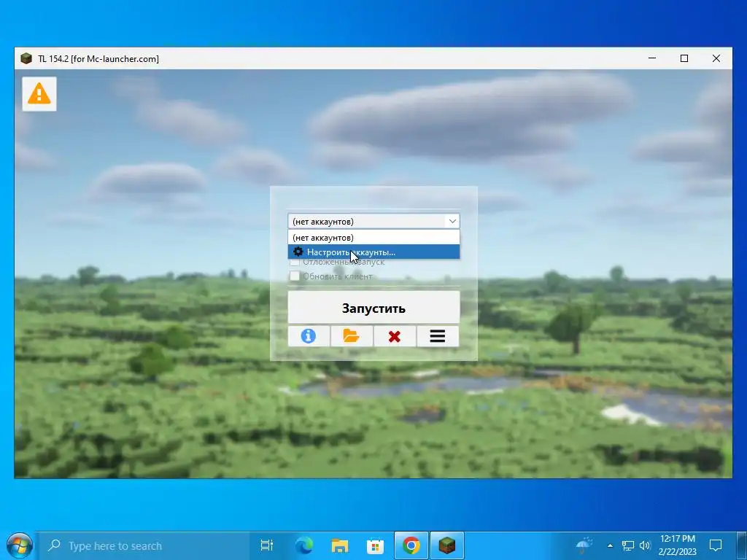Viewport: 747px width, 560px height.
Task: Click the volume speaker tray icon
Action: click(x=645, y=545)
